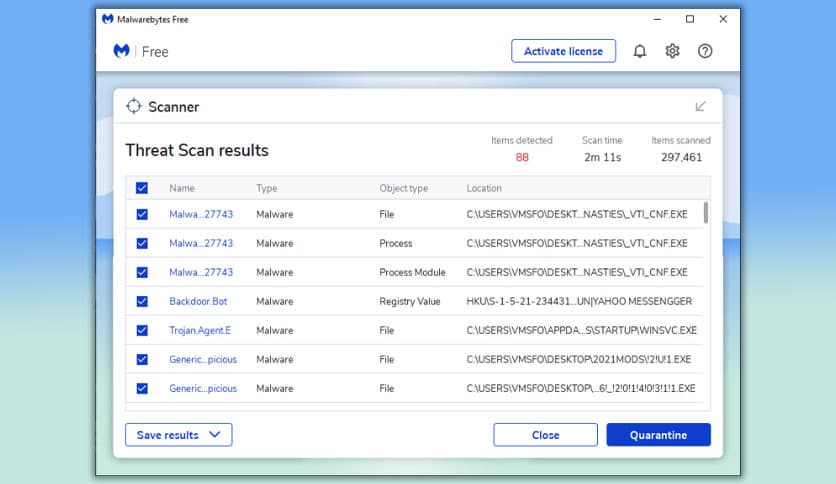
Task: Sort by the Type column header
Action: [267, 188]
